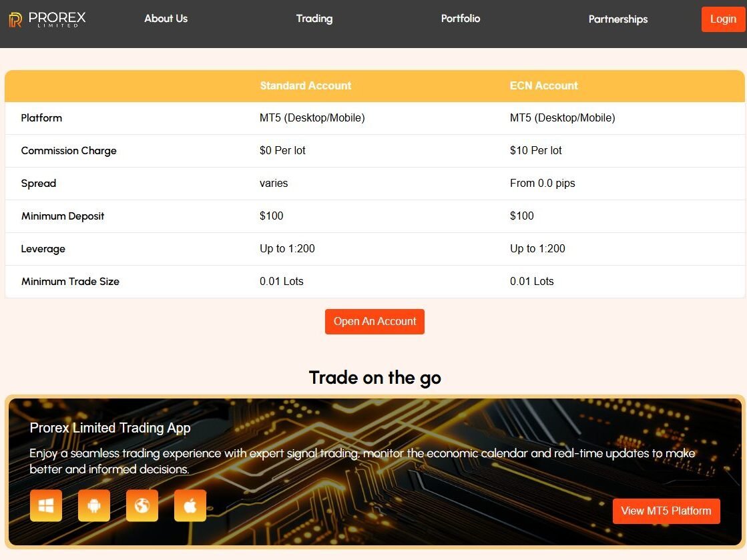Image resolution: width=747 pixels, height=560 pixels.
Task: Click the Open An Account button
Action: 375,322
